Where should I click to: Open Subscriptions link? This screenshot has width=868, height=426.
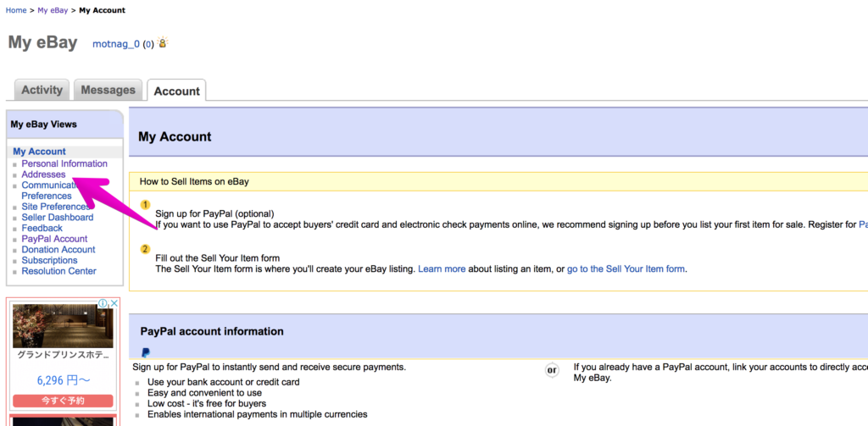coord(49,260)
